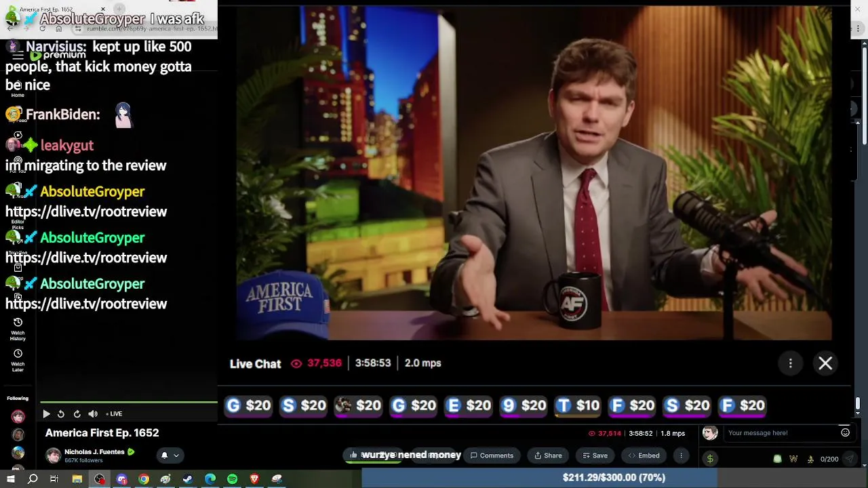Open Spotify from taskbar
This screenshot has width=868, height=488.
pos(232,479)
